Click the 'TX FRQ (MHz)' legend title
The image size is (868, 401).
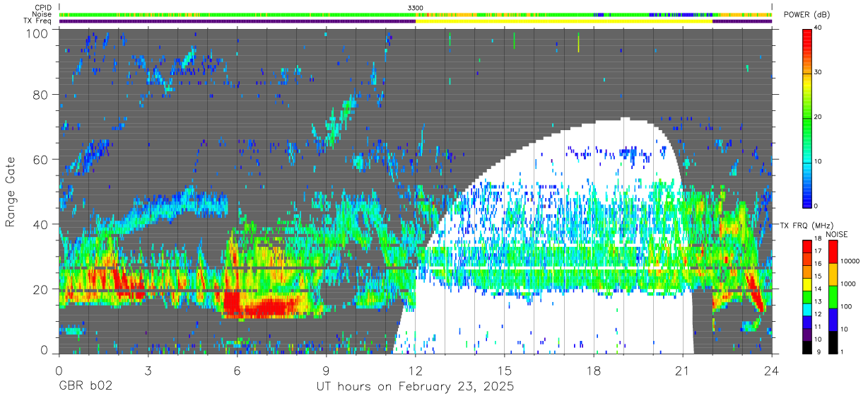click(806, 226)
